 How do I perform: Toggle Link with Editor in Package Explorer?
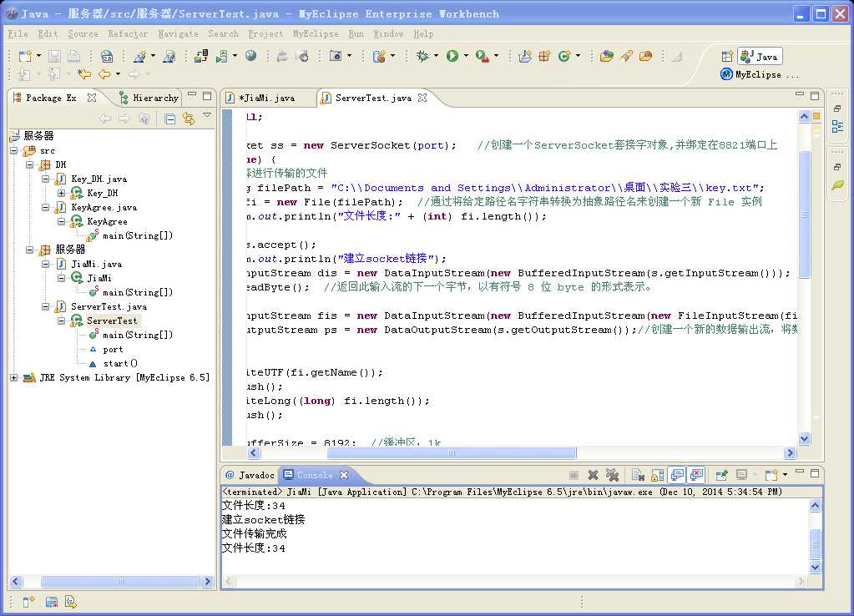(x=189, y=119)
